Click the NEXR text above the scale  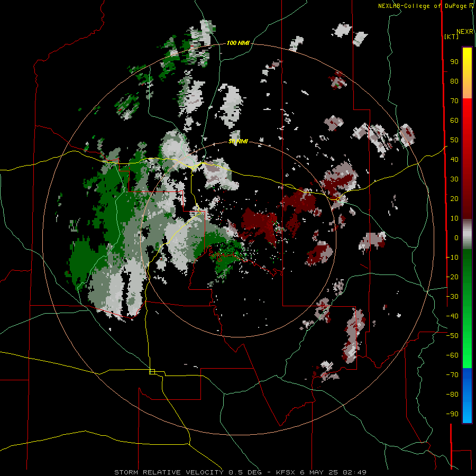pos(465,32)
